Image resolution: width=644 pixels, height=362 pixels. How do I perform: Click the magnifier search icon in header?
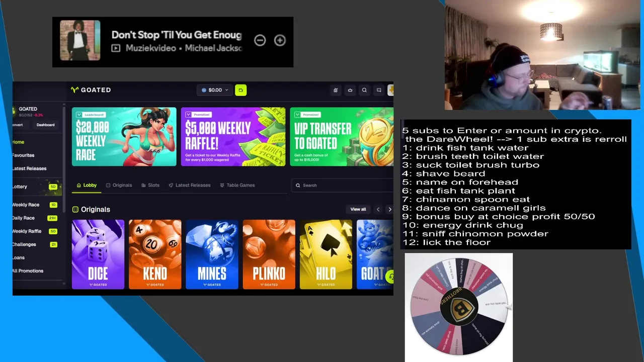[x=364, y=90]
